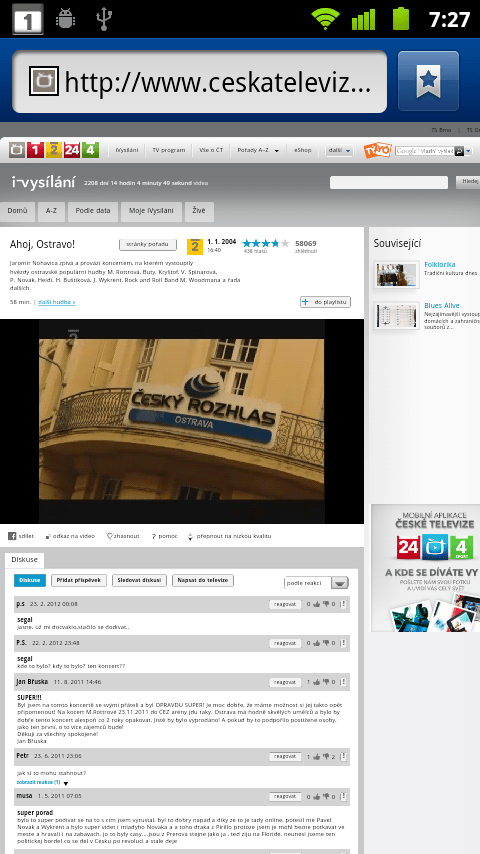Play the Ahoj, Ostravo! video
This screenshot has width=480, height=854.
click(181, 421)
